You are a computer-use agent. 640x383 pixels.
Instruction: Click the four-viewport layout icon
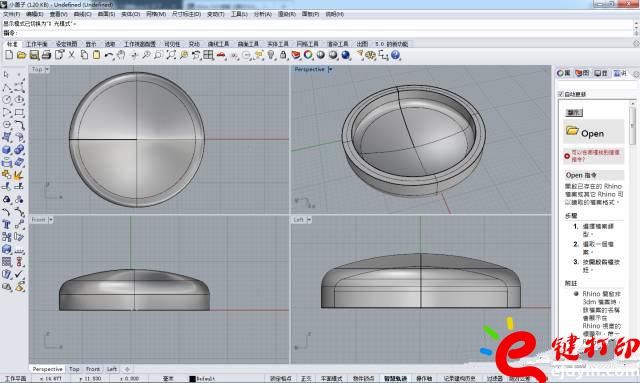(209, 55)
